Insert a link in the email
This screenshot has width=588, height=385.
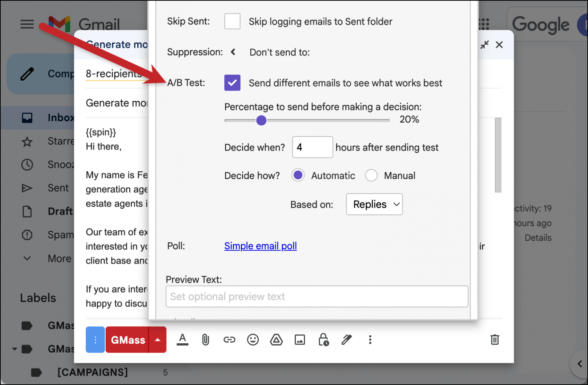tap(229, 340)
